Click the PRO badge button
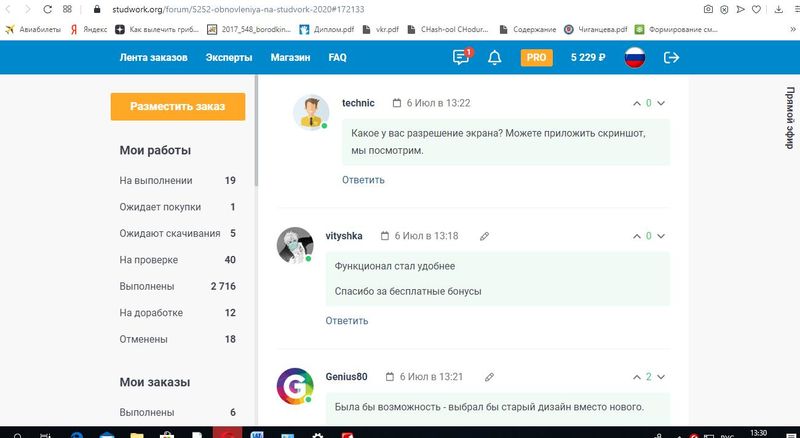The image size is (800, 438). (x=536, y=58)
